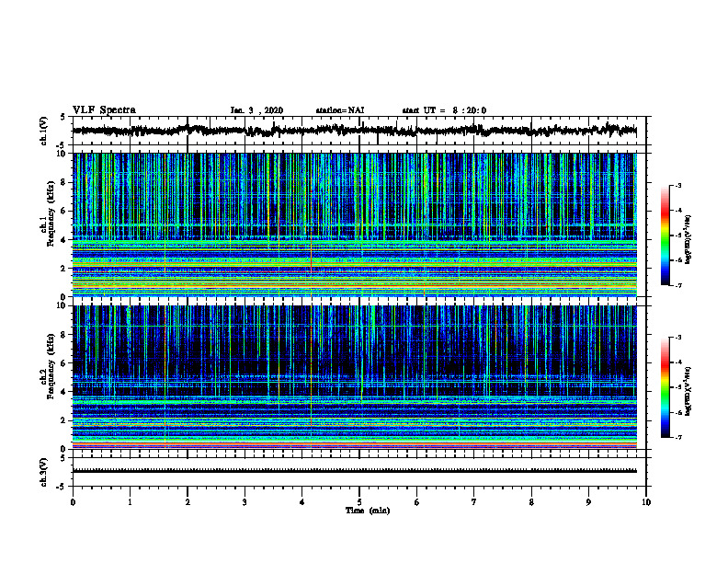Click the time axis tick label "8"
Image resolution: width=728 pixels, height=563 pixels.
click(531, 502)
